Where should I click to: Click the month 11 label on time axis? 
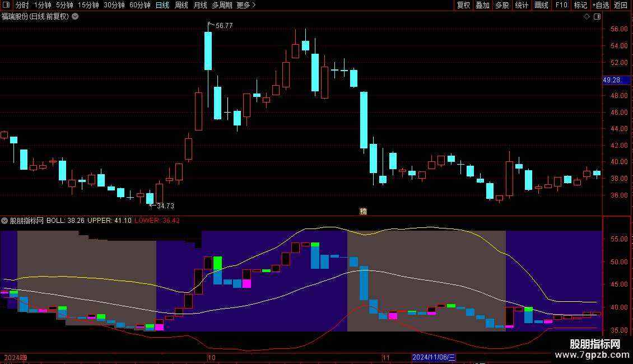(386, 357)
